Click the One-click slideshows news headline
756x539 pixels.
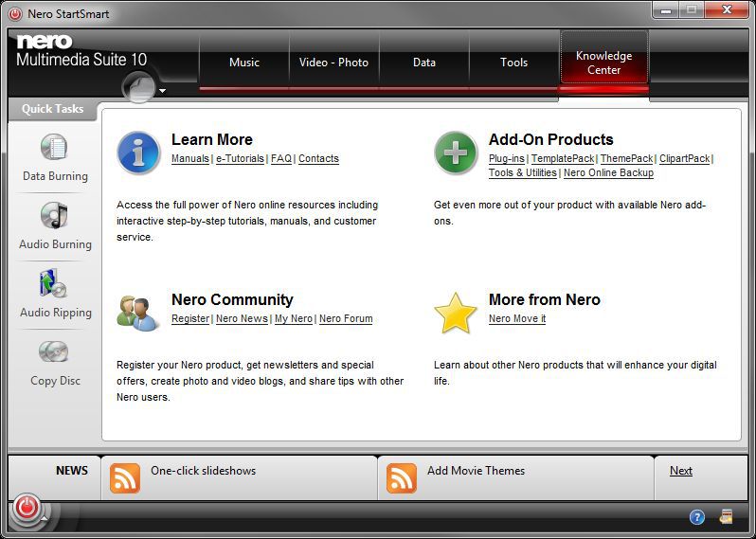[203, 471]
